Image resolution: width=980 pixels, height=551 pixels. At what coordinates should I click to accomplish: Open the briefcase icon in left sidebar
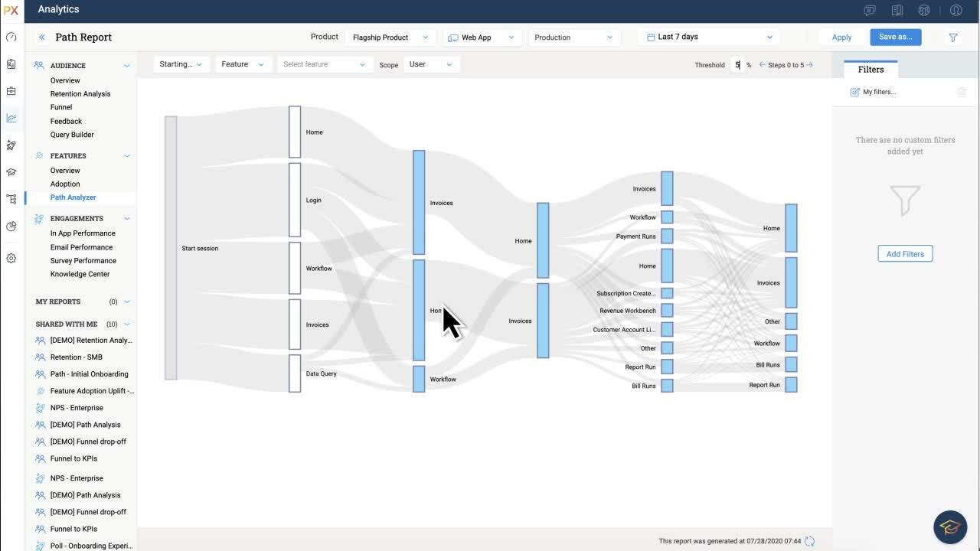point(11,91)
